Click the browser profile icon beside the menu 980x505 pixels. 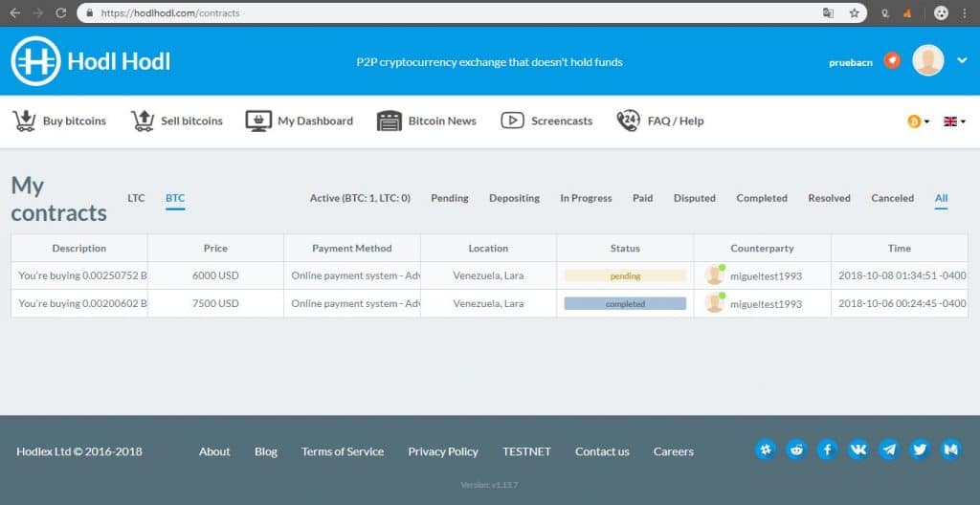point(942,12)
